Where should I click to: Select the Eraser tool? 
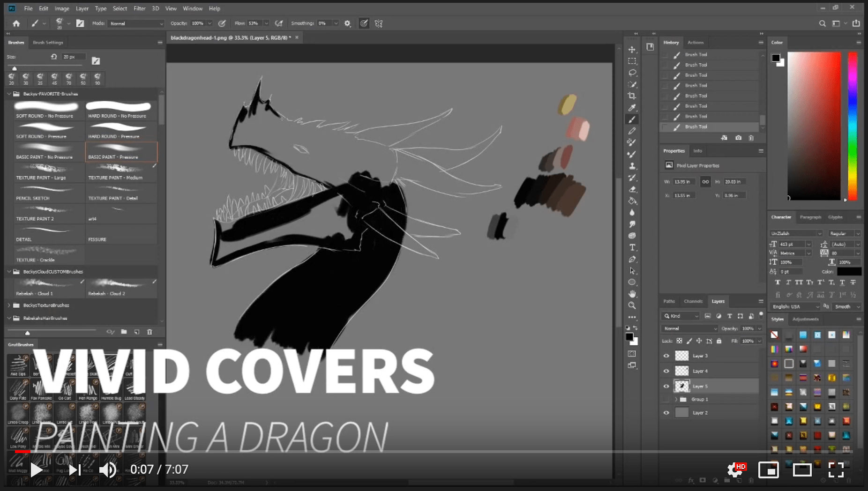[632, 189]
